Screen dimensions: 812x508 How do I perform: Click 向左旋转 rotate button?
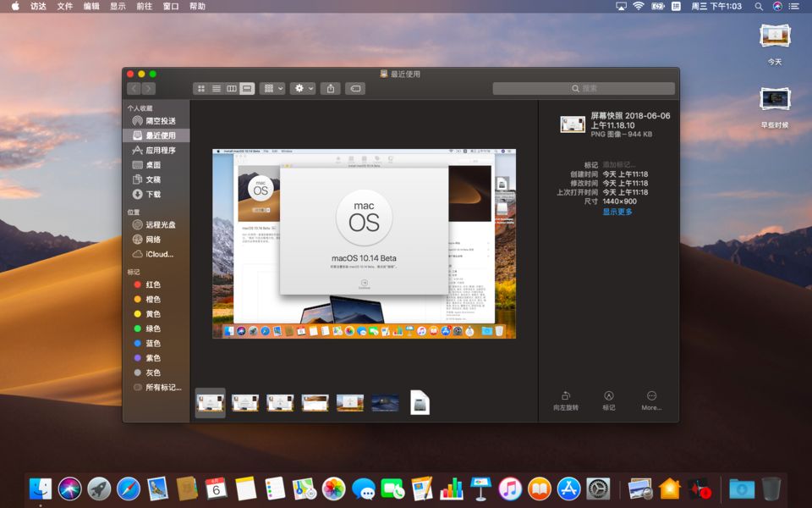[x=566, y=401]
